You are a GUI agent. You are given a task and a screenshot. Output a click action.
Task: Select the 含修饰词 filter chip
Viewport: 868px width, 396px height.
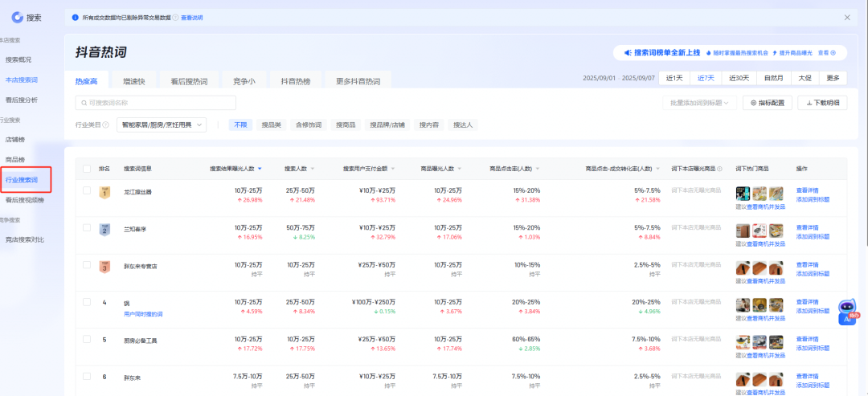click(309, 125)
